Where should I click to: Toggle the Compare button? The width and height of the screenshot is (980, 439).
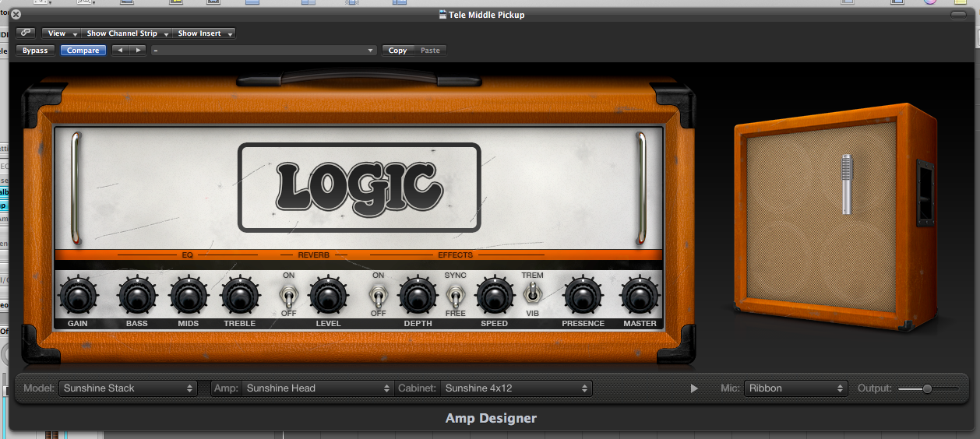click(83, 51)
